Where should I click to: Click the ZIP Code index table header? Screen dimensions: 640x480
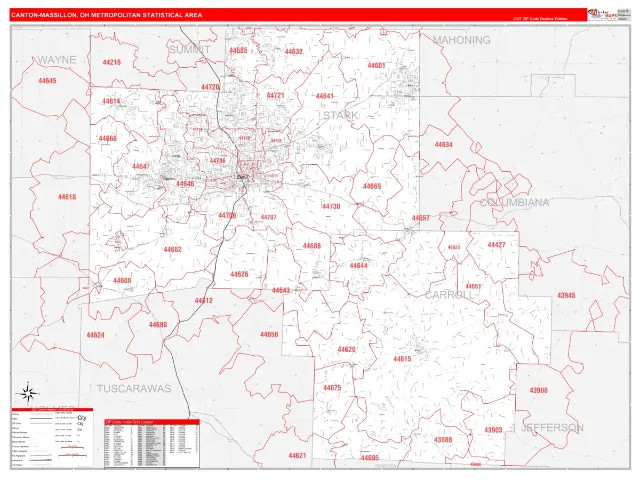pos(152,422)
